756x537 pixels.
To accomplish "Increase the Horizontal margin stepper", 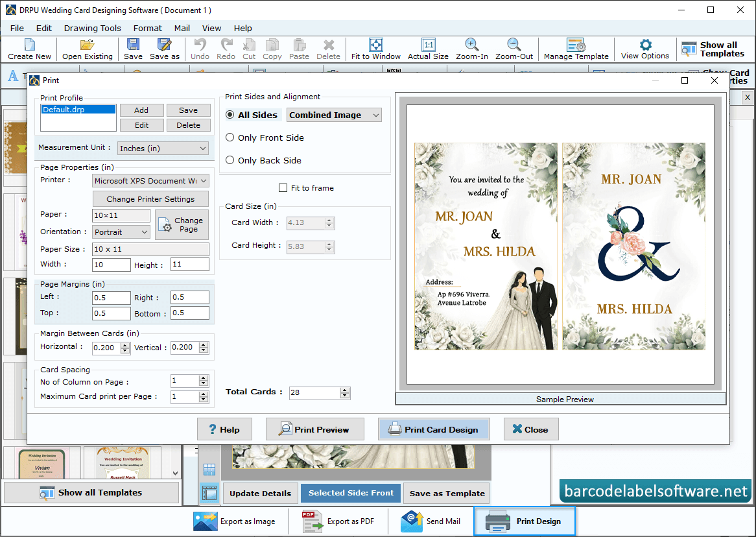I will pyautogui.click(x=125, y=345).
